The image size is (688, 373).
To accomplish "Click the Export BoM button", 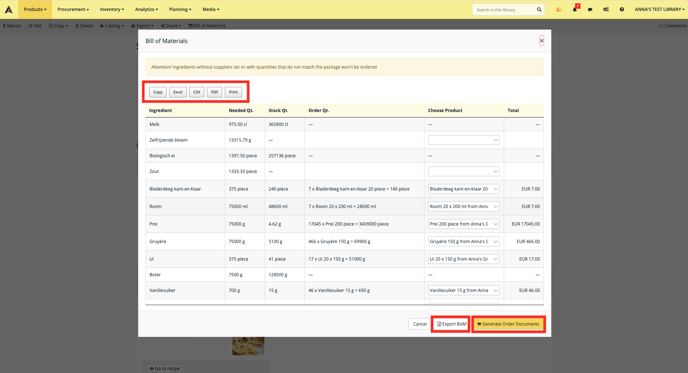I will point(451,324).
